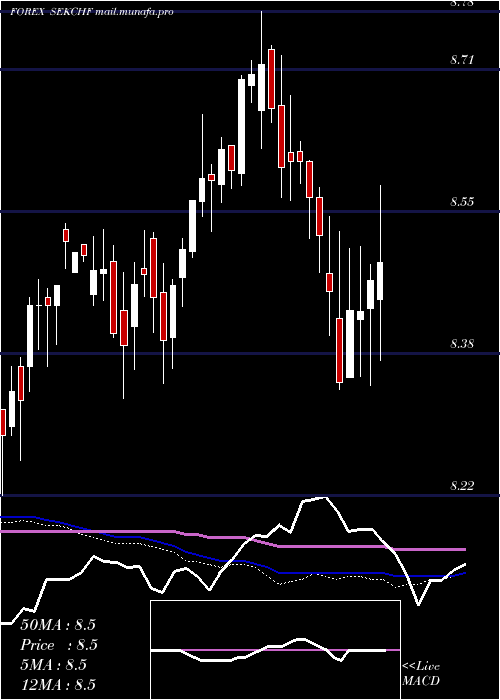Click the 8.55 price level label
Image resolution: width=500 pixels, height=700 pixels.
click(462, 202)
